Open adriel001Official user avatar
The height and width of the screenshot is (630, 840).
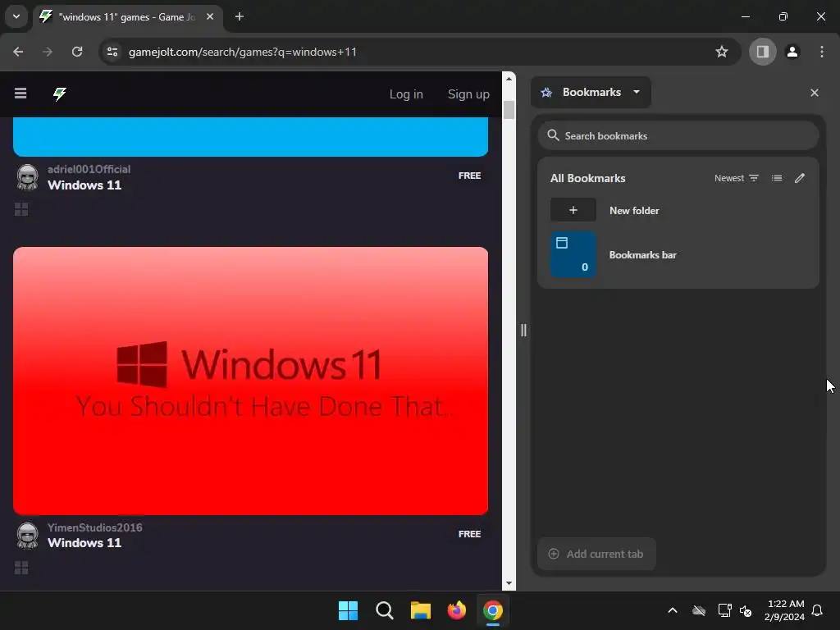pyautogui.click(x=27, y=177)
